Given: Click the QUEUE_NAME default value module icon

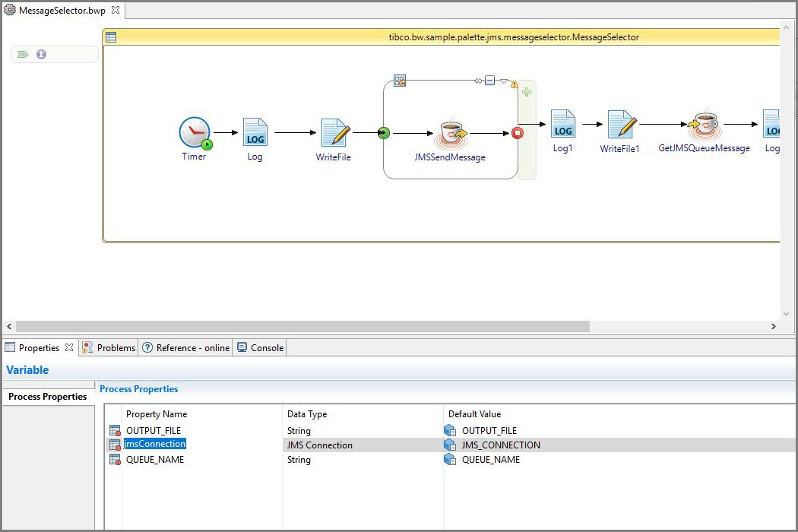Looking at the screenshot, I should (x=450, y=459).
